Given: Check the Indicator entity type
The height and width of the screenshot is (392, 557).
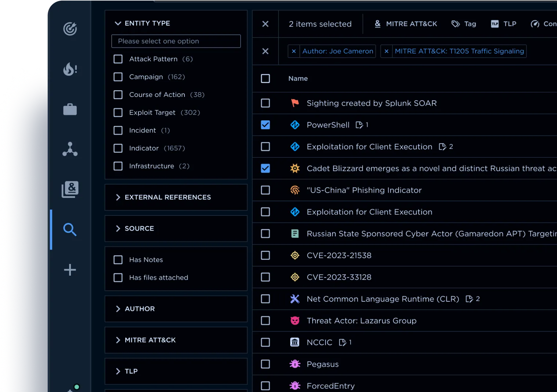Looking at the screenshot, I should (118, 148).
